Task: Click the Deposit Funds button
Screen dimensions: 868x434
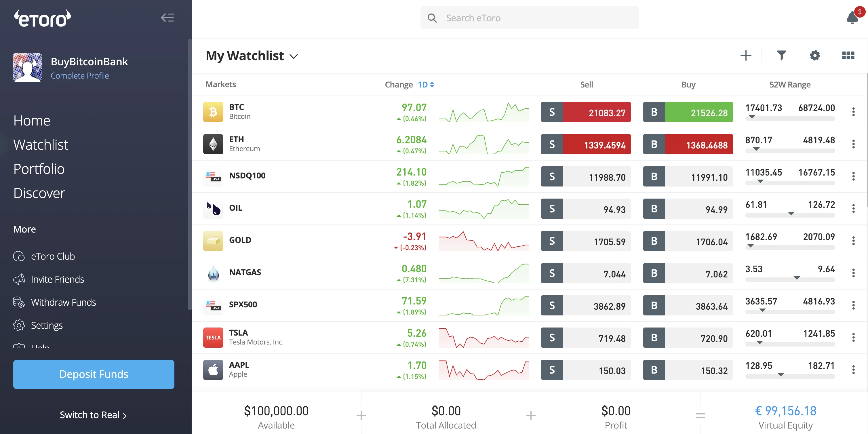Action: 94,374
